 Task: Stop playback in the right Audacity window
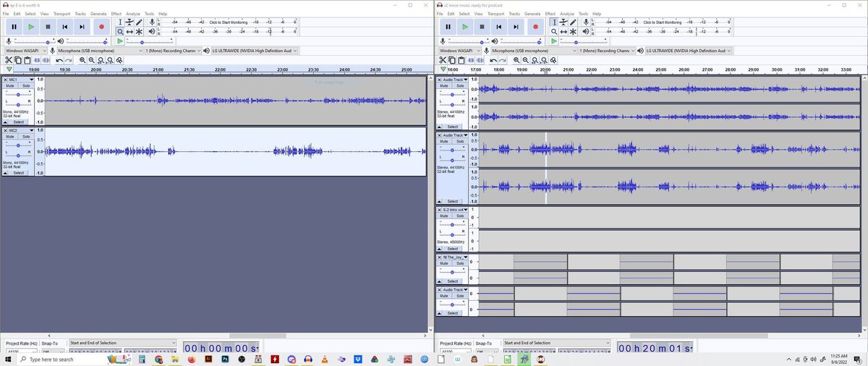click(482, 27)
